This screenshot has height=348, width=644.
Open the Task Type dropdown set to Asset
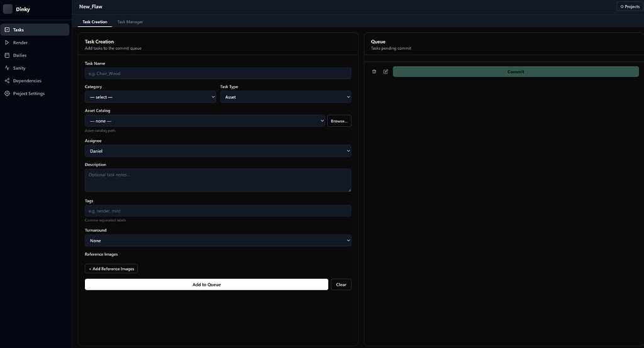click(x=286, y=97)
